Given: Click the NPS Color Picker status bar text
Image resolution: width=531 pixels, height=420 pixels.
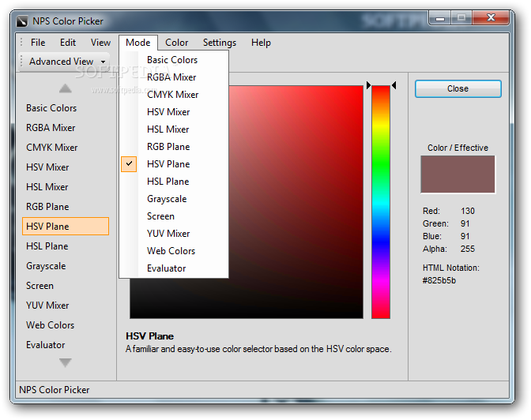Looking at the screenshot, I should click(55, 390).
